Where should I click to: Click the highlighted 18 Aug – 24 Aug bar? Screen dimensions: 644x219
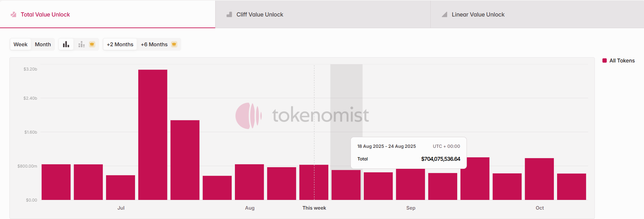pos(346,185)
